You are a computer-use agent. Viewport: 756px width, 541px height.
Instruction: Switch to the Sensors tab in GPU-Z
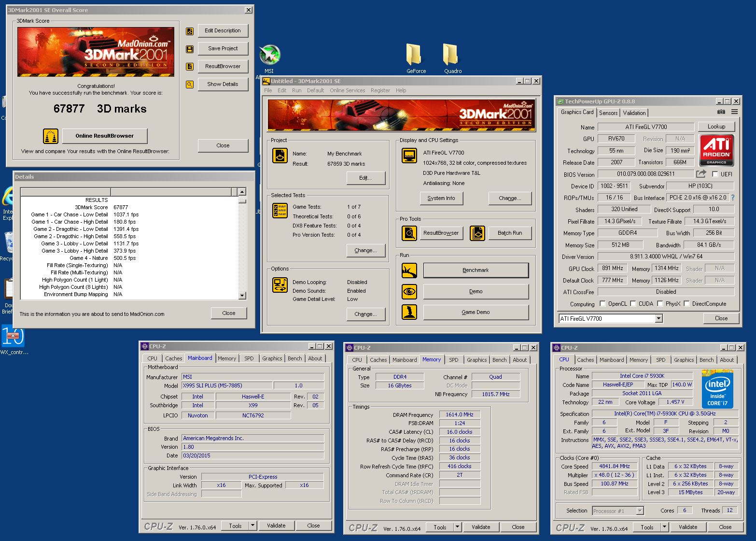point(608,113)
